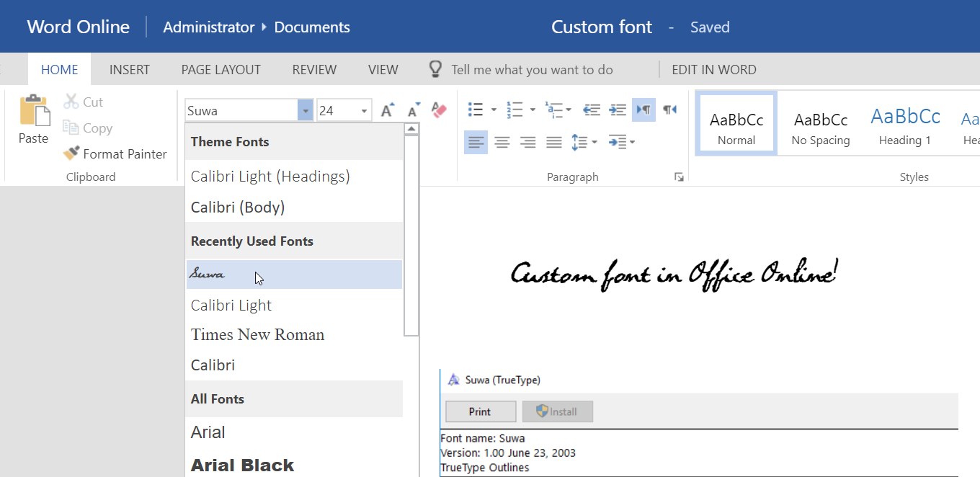Select Suwa in recently used fonts
Screen dimensions: 980x477
[x=294, y=275]
